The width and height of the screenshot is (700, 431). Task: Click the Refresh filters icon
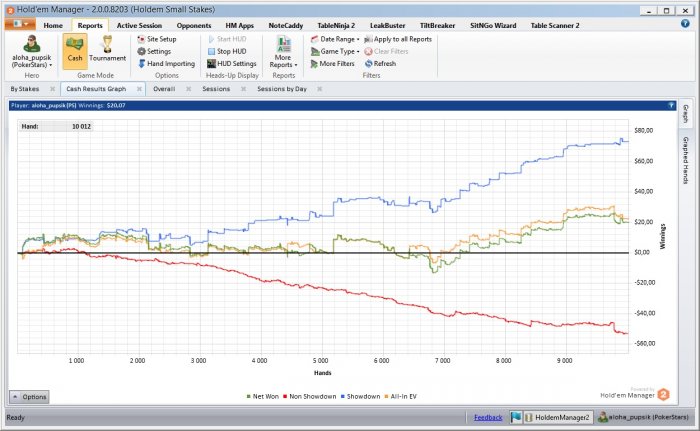[369, 63]
